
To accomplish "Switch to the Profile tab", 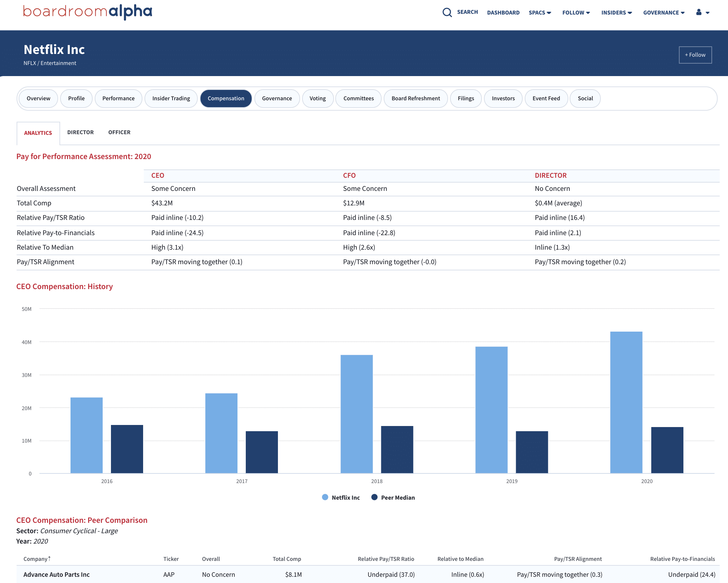I will pyautogui.click(x=76, y=99).
